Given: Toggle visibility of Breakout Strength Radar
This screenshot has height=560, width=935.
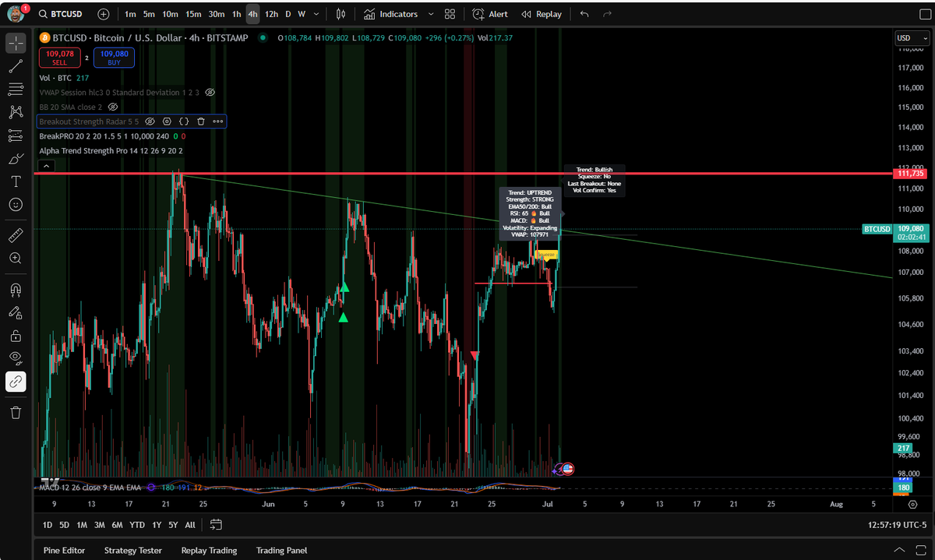Looking at the screenshot, I should tap(150, 121).
